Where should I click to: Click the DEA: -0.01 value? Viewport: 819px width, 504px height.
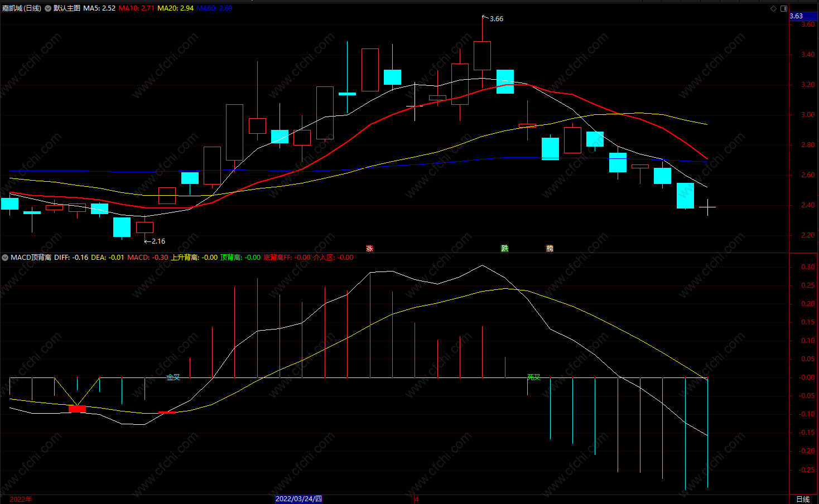point(108,258)
